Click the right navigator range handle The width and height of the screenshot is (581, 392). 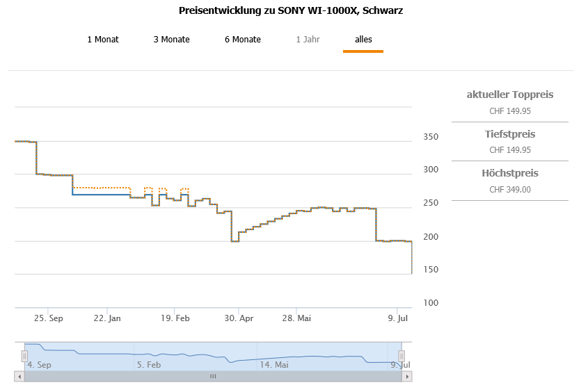pyautogui.click(x=401, y=356)
